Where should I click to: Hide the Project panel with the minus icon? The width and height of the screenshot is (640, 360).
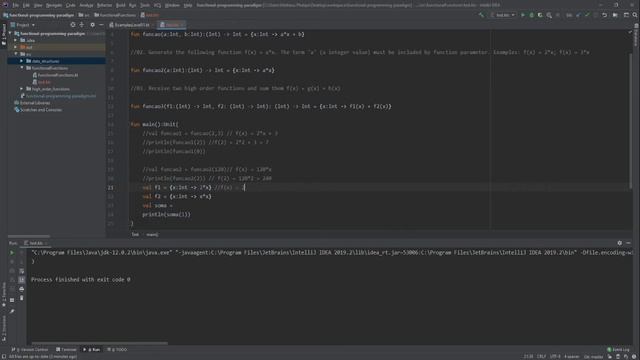[101, 25]
